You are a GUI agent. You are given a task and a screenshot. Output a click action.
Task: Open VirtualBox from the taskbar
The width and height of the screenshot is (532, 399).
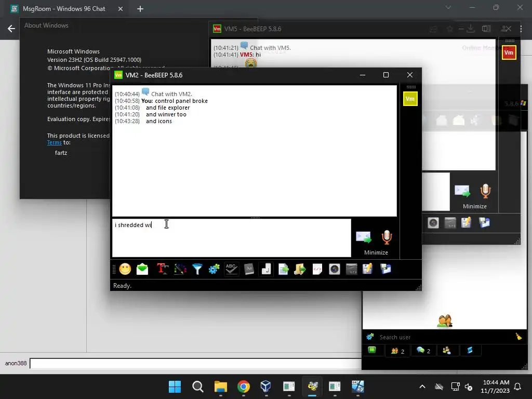point(265,387)
